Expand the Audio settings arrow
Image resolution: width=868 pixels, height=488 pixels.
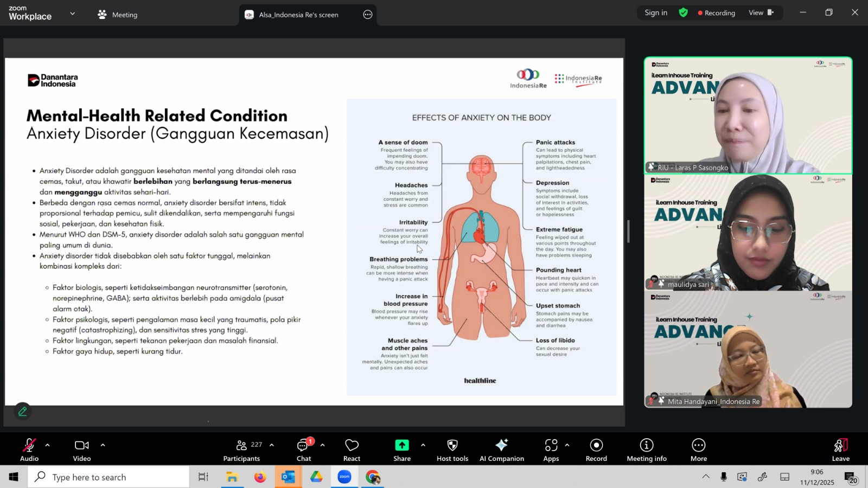48,445
